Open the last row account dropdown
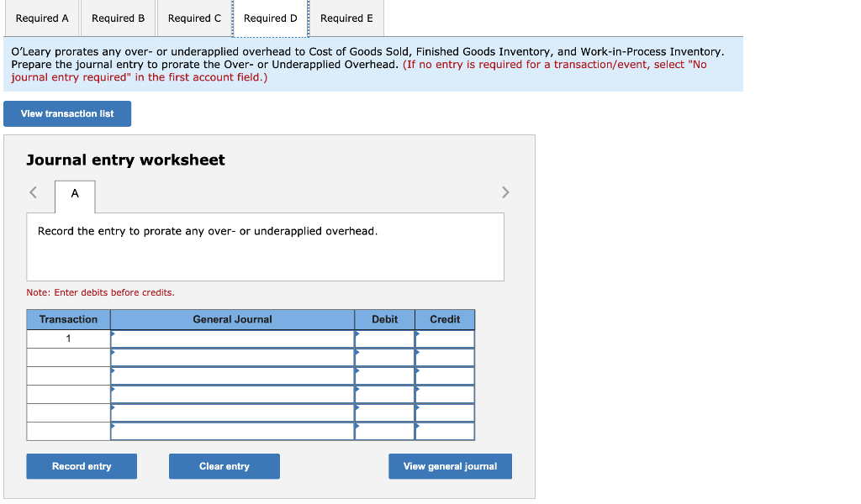Screen dimensions: 861x504 tap(232, 430)
